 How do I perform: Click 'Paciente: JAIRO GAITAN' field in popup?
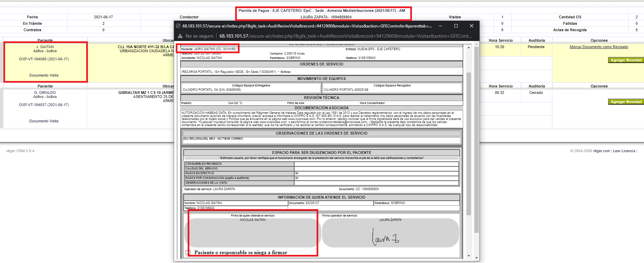coord(208,49)
